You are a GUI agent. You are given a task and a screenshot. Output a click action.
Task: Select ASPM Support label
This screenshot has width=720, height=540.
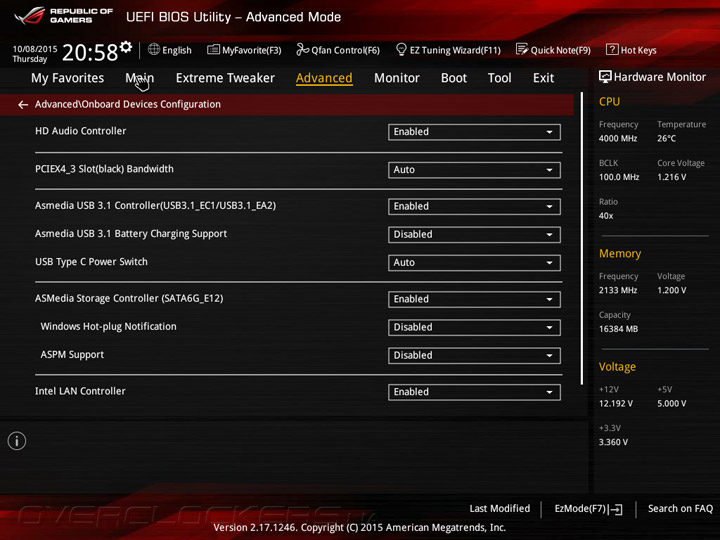[x=72, y=354]
